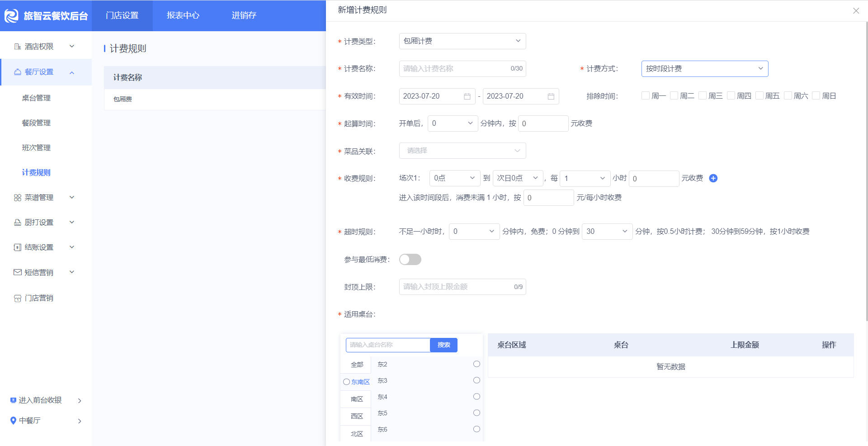Screen dimensions: 868x446
Task: Select radio button for table 东3
Action: [x=476, y=380]
